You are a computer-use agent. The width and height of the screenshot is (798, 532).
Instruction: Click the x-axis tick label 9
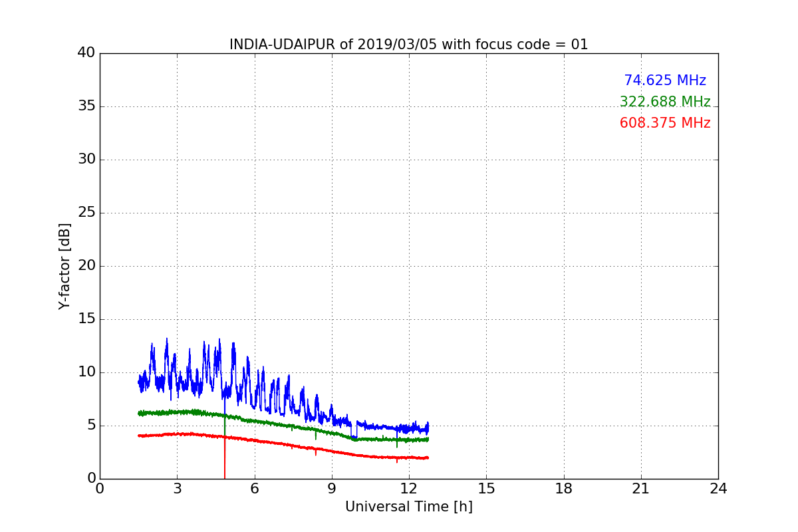[x=332, y=489]
